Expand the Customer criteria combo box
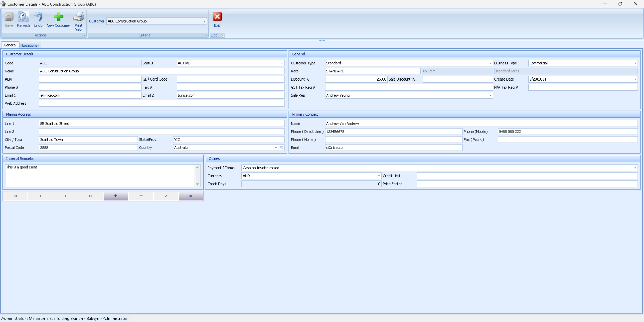Screen dimensions: 644x322 [x=204, y=21]
